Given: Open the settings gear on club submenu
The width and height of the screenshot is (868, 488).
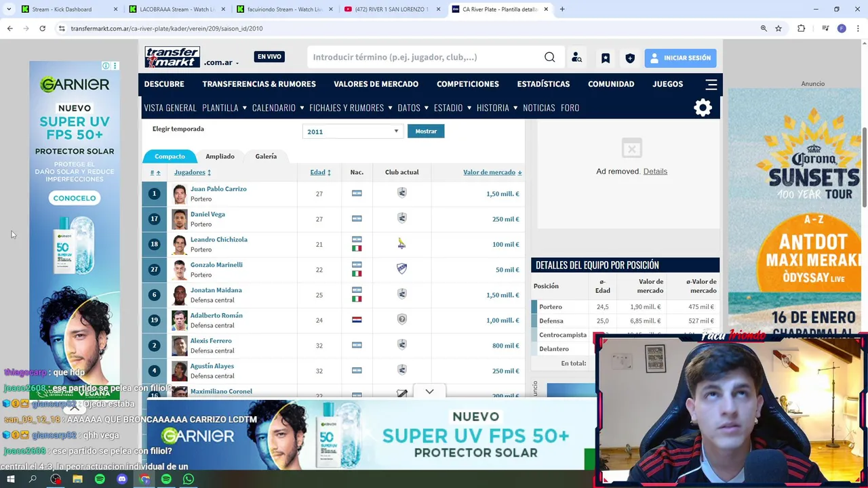Looking at the screenshot, I should pos(703,108).
